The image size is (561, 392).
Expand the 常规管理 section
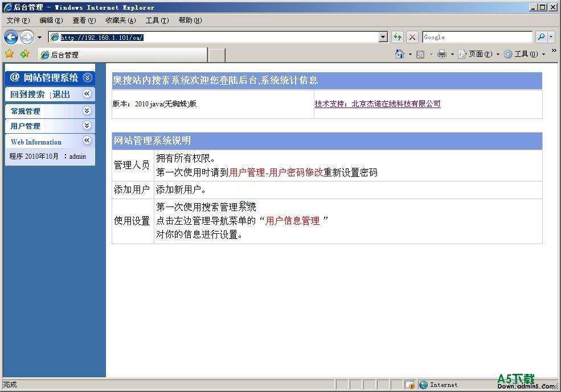click(87, 110)
